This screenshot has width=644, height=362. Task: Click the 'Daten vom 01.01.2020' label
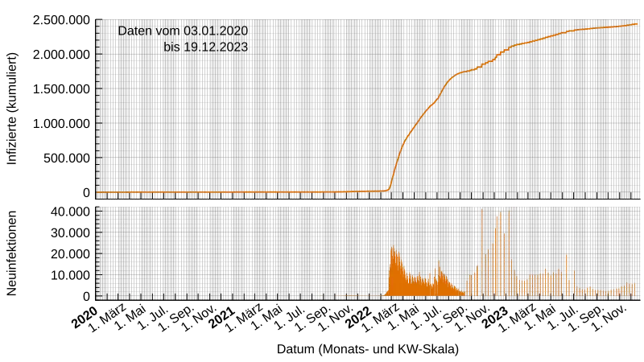coord(183,31)
